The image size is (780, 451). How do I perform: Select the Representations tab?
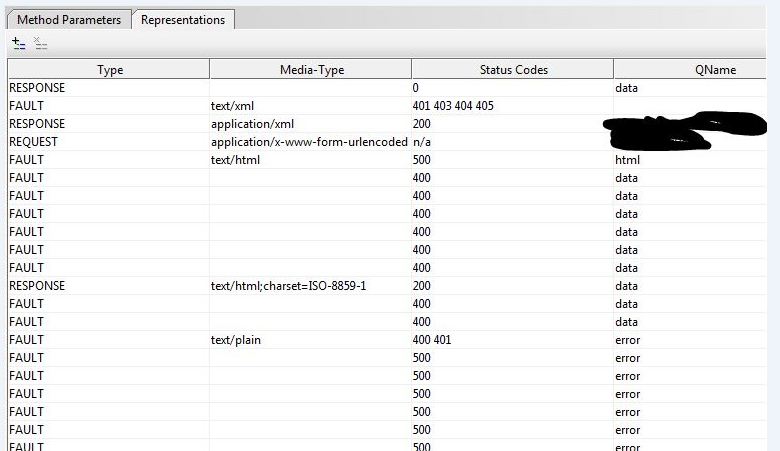(184, 19)
